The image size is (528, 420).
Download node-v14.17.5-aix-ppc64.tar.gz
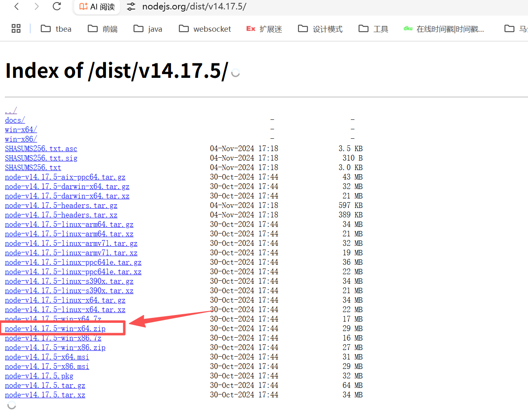click(x=65, y=177)
